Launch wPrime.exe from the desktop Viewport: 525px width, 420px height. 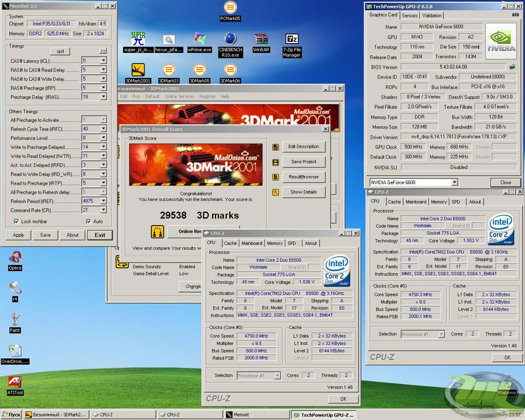click(199, 42)
